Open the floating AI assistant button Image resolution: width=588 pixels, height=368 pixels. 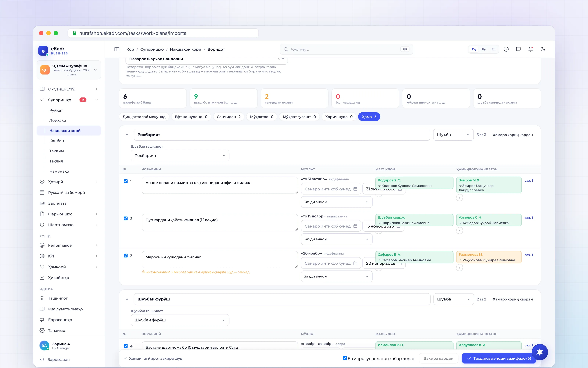[540, 352]
